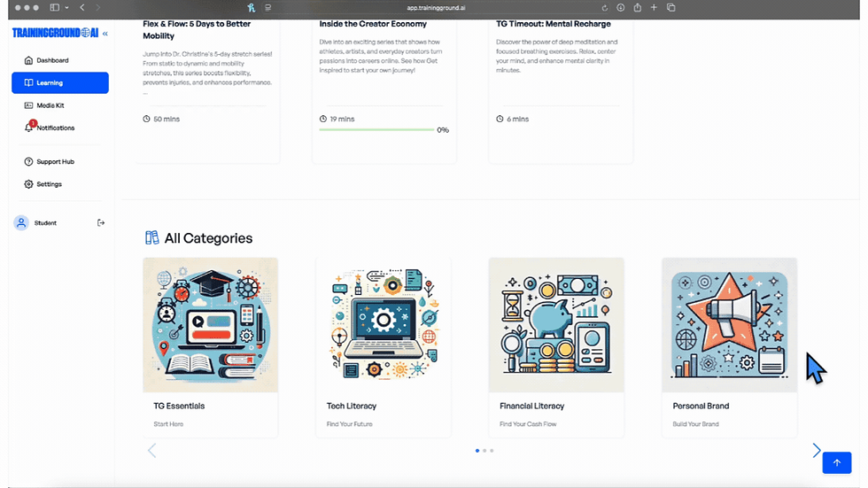868x488 pixels.
Task: Click the scroll-to-top arrow button
Action: [x=836, y=462]
